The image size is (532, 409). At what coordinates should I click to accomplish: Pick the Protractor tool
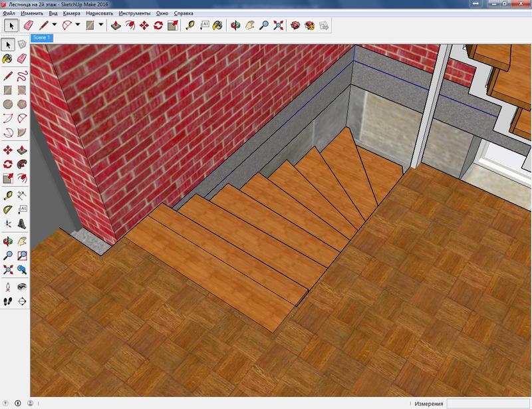[8, 209]
